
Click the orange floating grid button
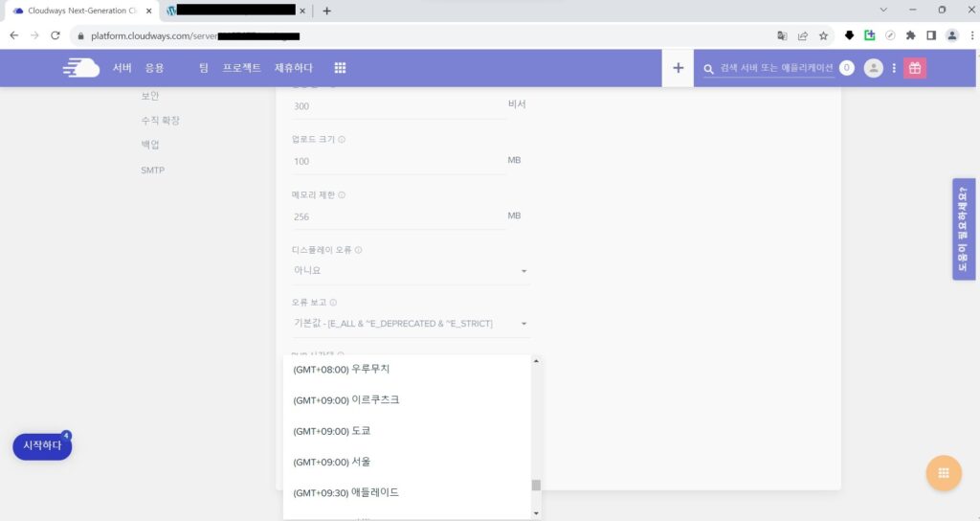pos(944,473)
